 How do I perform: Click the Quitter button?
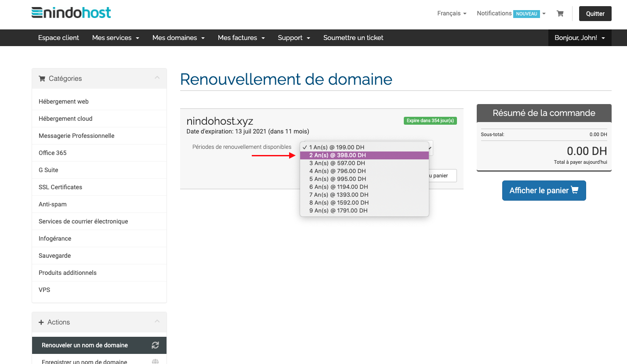pos(595,14)
